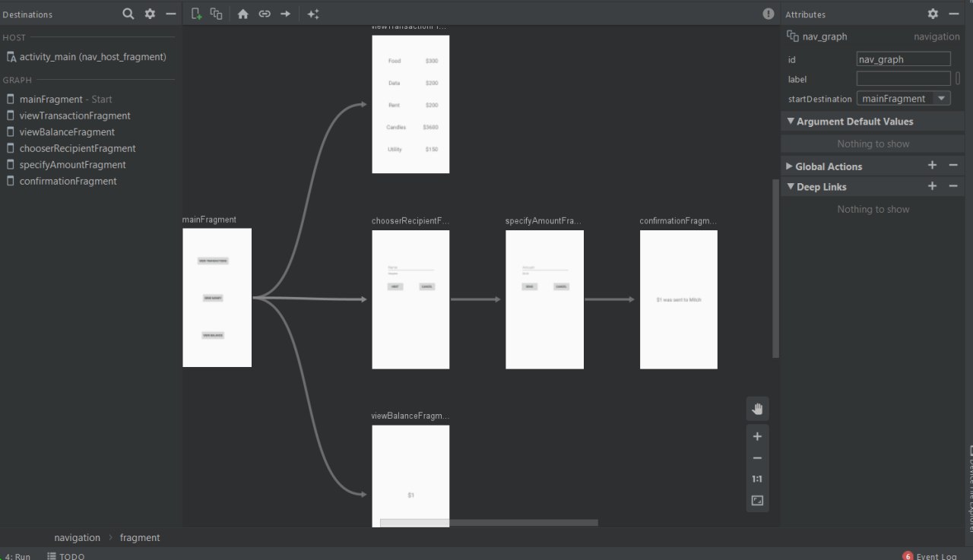Select chooserRecipientFragment preview on canvas

[410, 299]
